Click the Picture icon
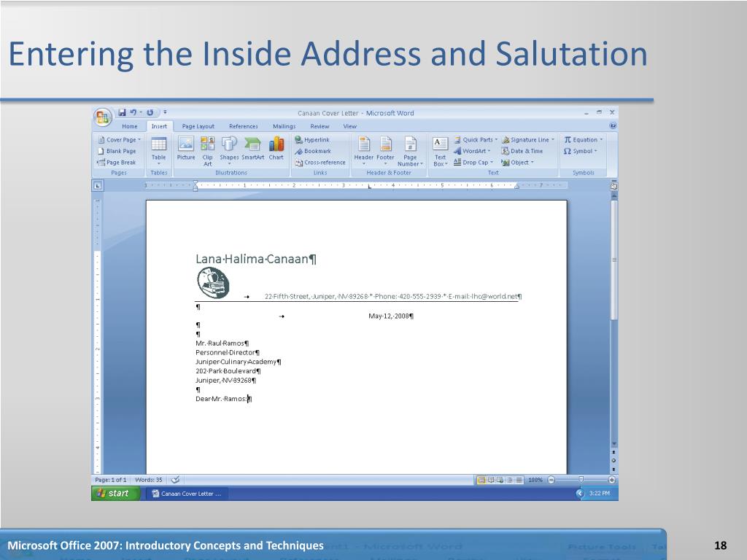The width and height of the screenshot is (747, 560). point(186,148)
